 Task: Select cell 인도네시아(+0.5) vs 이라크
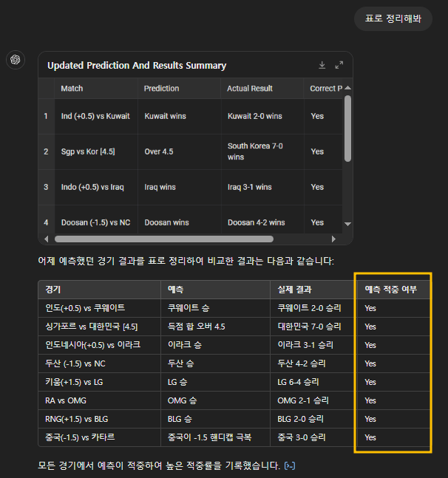pyautogui.click(x=99, y=345)
